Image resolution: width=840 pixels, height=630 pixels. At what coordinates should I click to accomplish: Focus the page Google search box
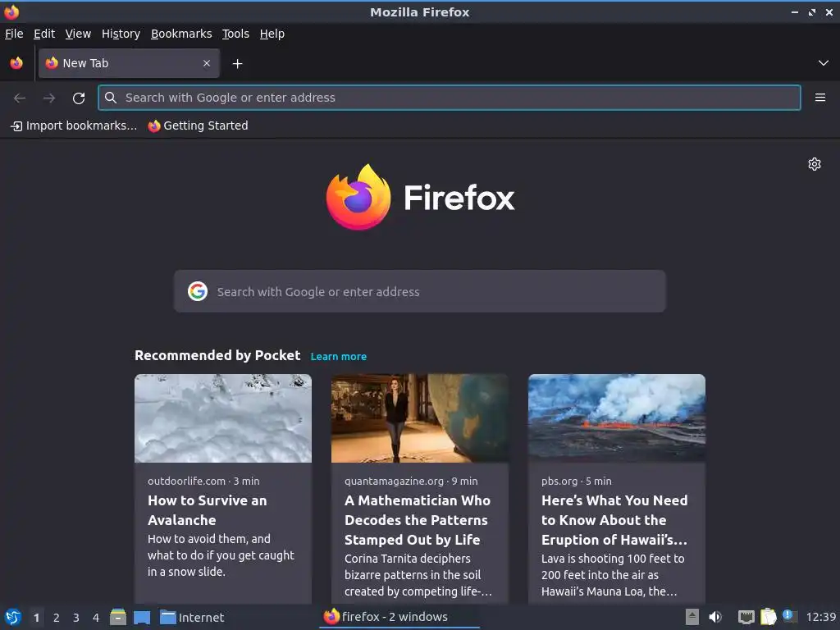point(419,291)
